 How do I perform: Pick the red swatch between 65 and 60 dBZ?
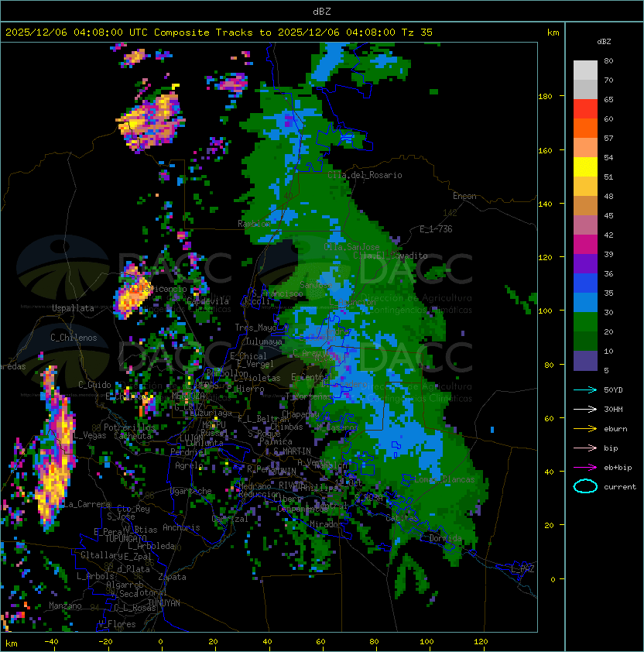click(585, 109)
